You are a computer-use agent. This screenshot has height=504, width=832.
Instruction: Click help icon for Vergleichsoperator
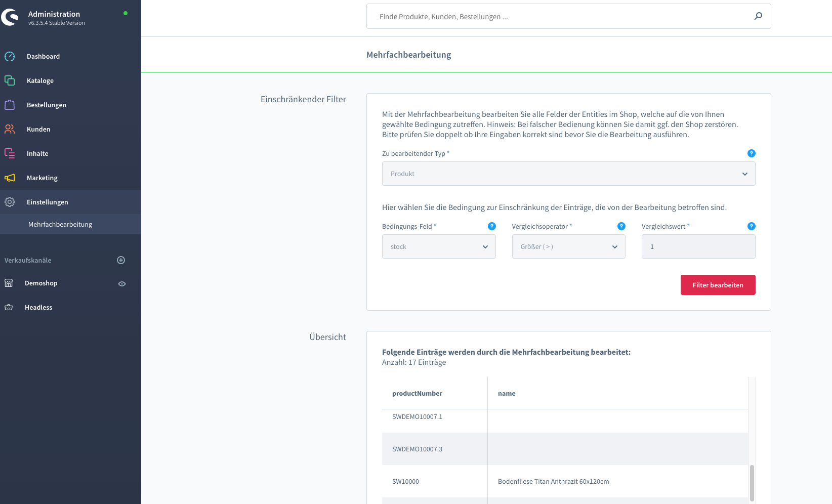[x=621, y=226]
